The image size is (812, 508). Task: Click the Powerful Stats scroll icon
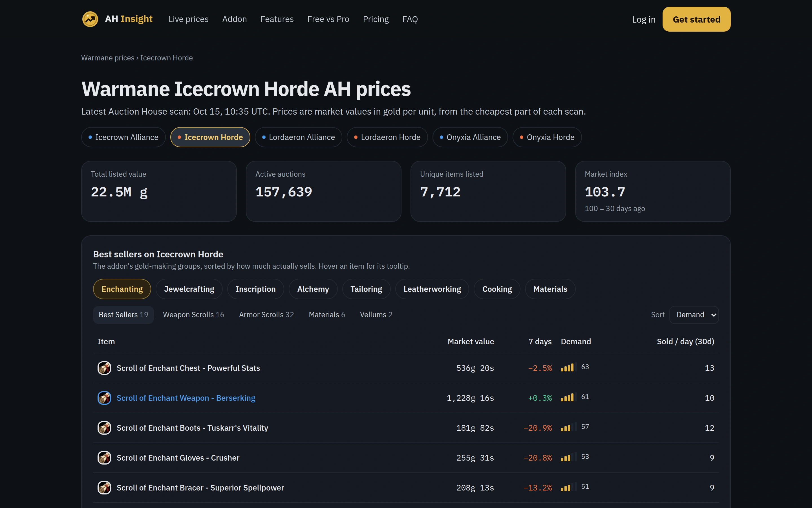[x=104, y=368]
